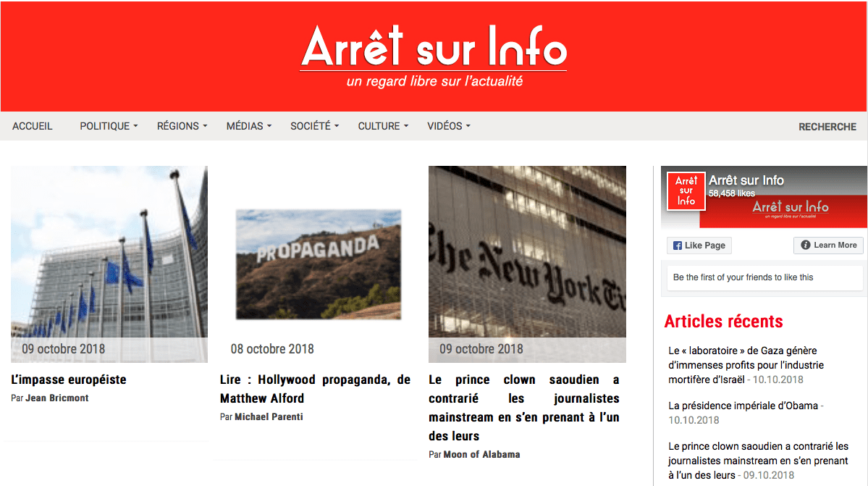Open the Médias dropdown menu
Viewport: 868px width, 486px height.
tap(248, 126)
